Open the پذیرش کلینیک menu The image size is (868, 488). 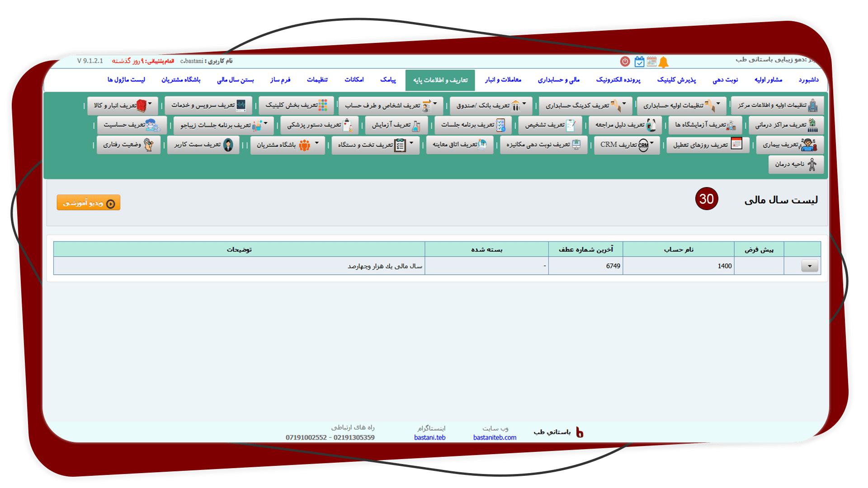(676, 80)
